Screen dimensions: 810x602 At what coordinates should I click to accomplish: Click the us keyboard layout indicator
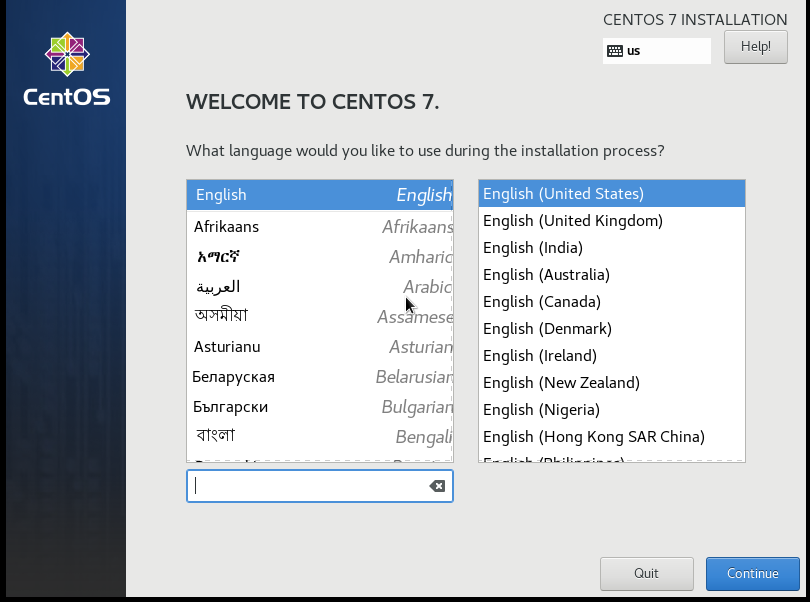[x=657, y=51]
